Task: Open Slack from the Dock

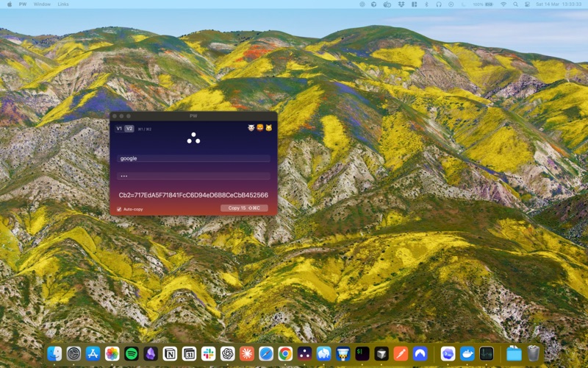Action: 208,354
